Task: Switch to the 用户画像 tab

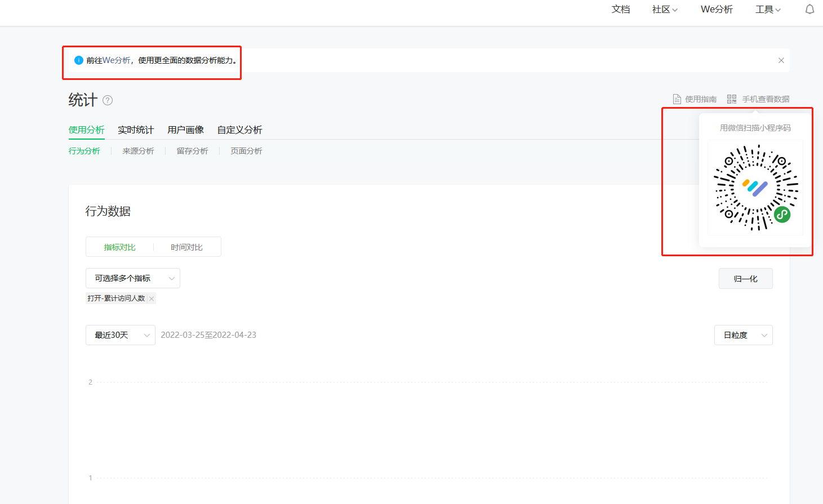Action: [x=185, y=130]
